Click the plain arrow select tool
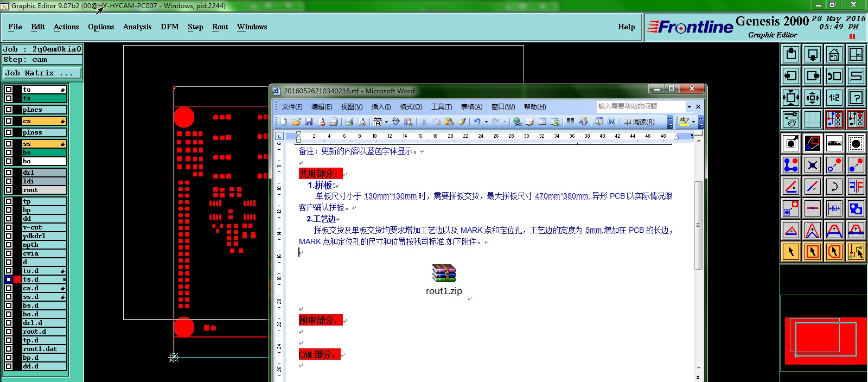 click(791, 252)
